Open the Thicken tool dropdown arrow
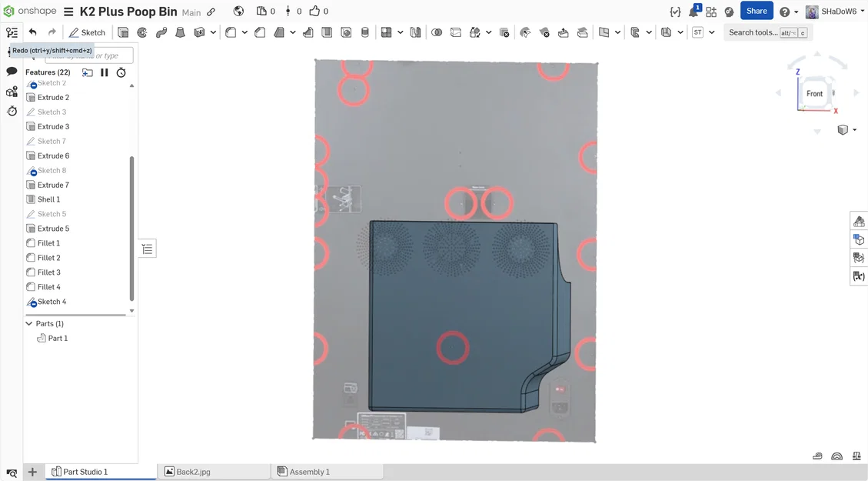Viewport: 868px width, 481px height. click(213, 32)
